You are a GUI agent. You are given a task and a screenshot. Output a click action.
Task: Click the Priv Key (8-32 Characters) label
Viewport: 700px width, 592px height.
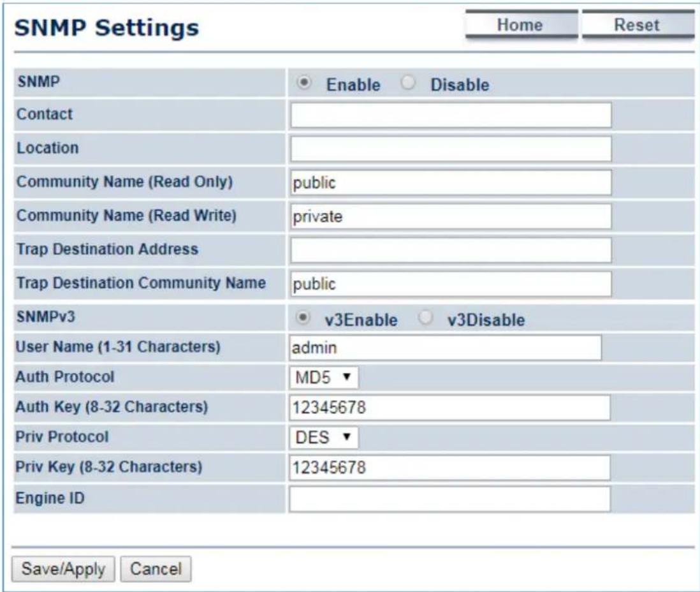[x=109, y=466]
